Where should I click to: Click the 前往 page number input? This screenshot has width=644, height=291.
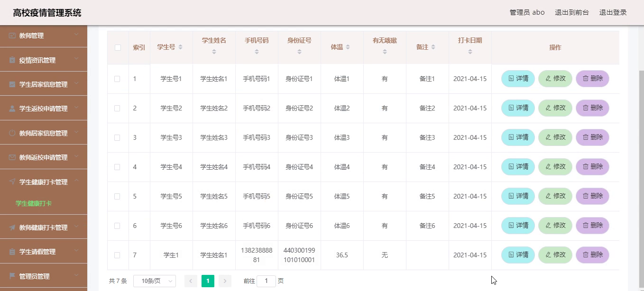point(266,281)
